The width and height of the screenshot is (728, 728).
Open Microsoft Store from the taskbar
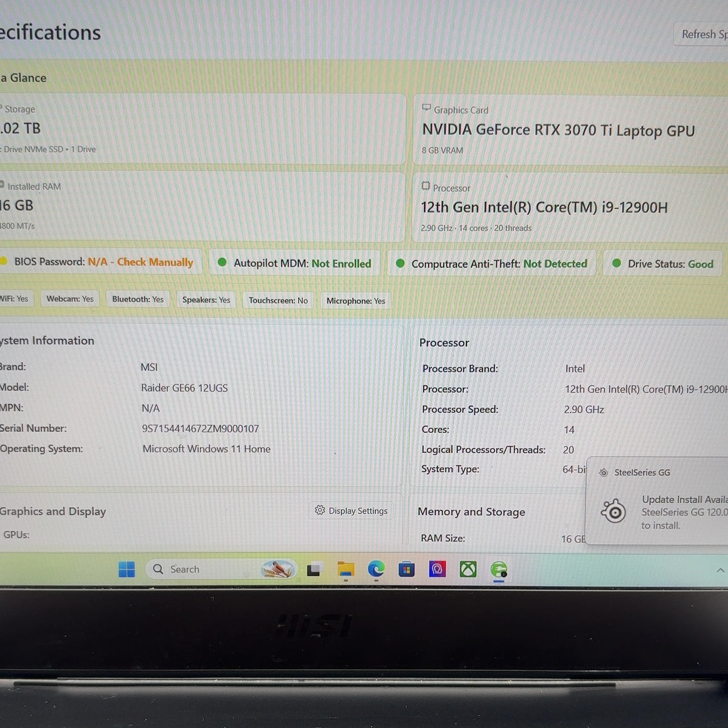tap(406, 569)
